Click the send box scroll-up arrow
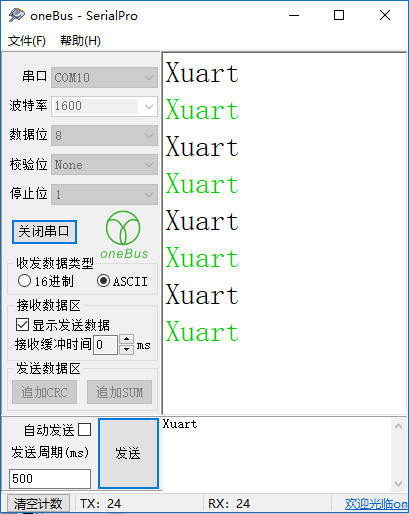409x514 pixels. (x=398, y=426)
